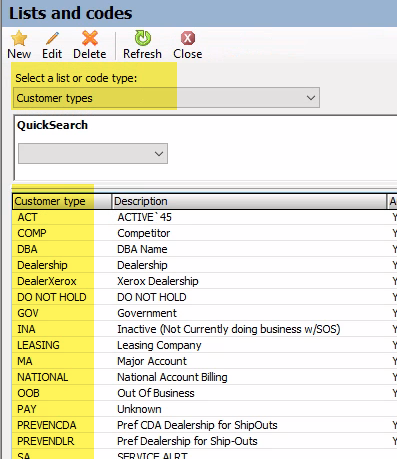
Task: Sort by Description column header
Action: pos(249,201)
